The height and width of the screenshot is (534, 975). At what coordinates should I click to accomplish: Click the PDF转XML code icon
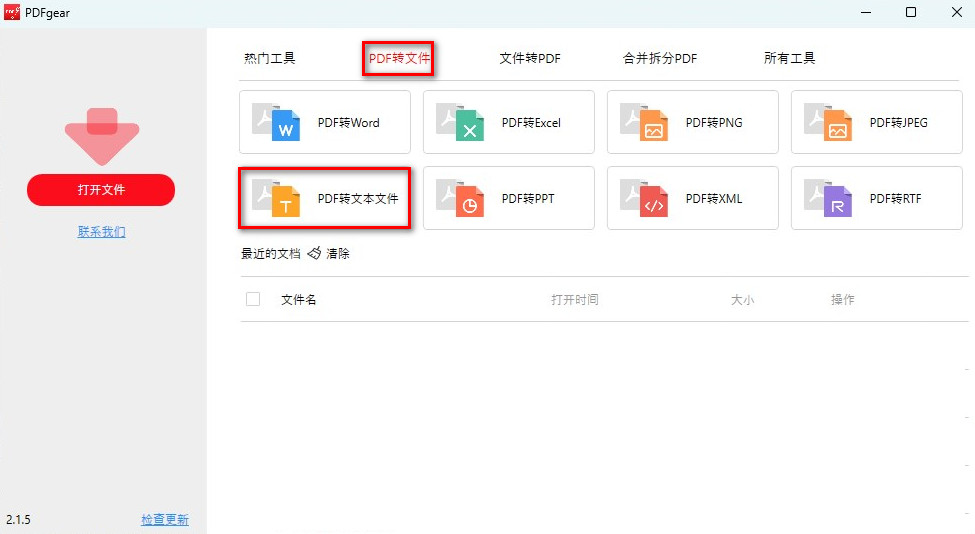pos(644,198)
